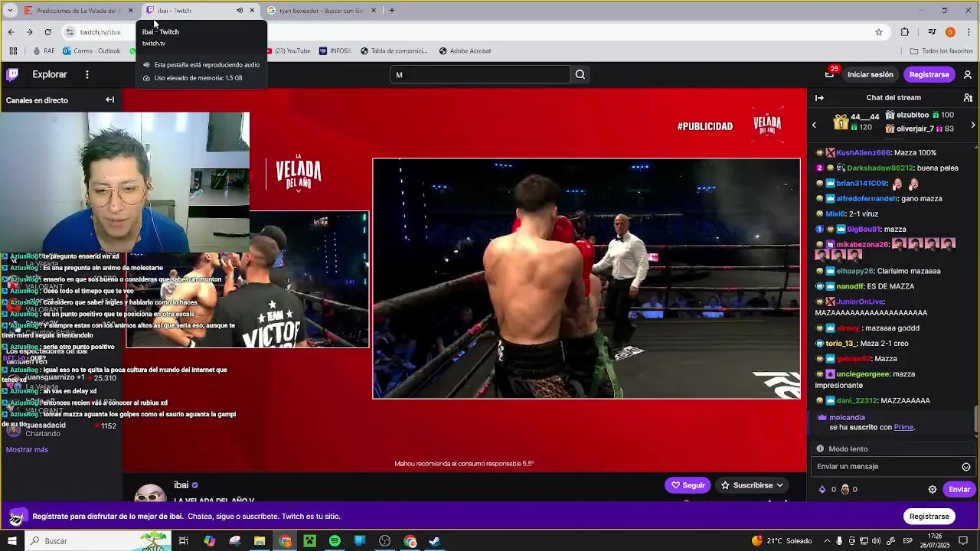The height and width of the screenshot is (551, 980).
Task: Open the Adobe Acrobat bookmark
Action: (465, 51)
